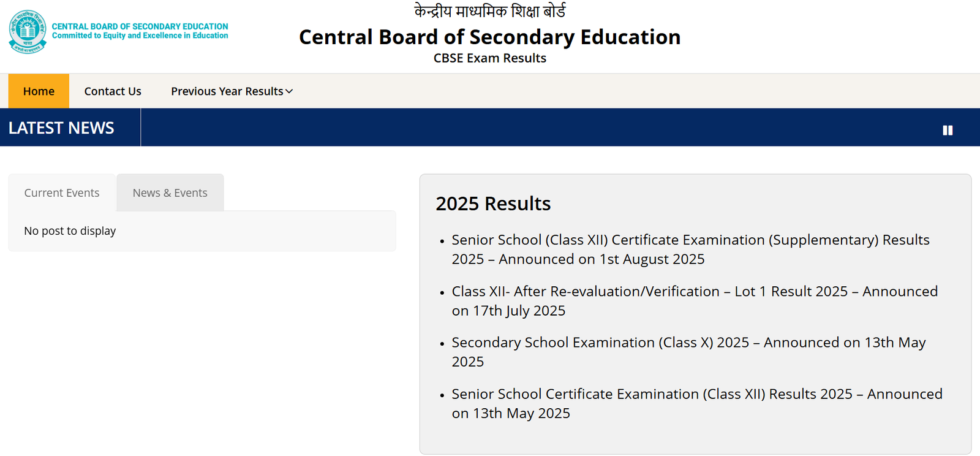Click the CBSE emblem logo
The image size is (980, 456).
click(28, 32)
